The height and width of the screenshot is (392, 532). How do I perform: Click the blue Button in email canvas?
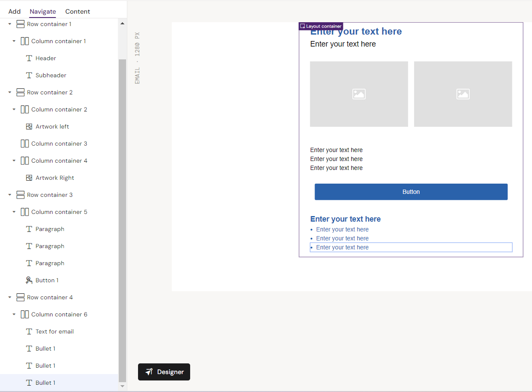[411, 192]
